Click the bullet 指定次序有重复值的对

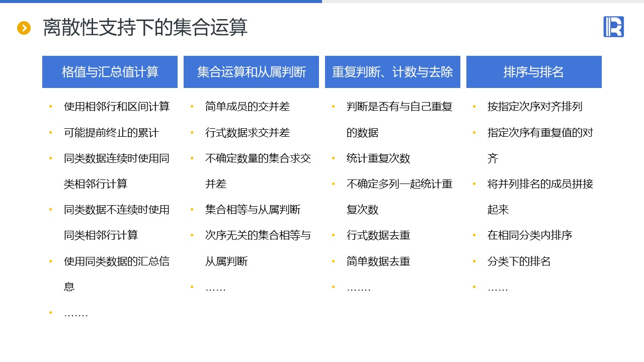coord(540,133)
